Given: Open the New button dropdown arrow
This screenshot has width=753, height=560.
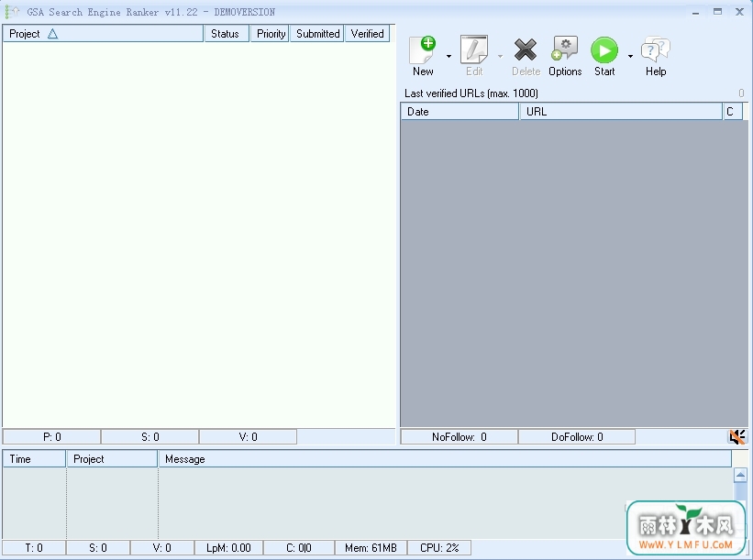Looking at the screenshot, I should point(448,56).
